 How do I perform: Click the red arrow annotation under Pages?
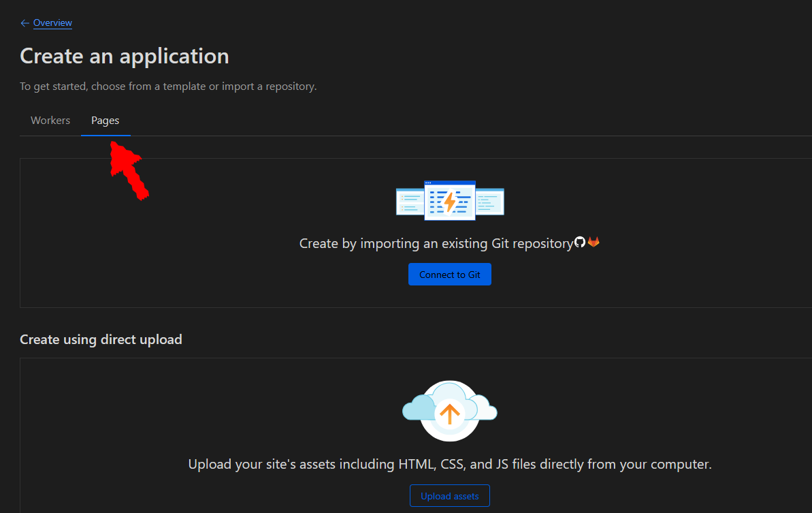128,170
